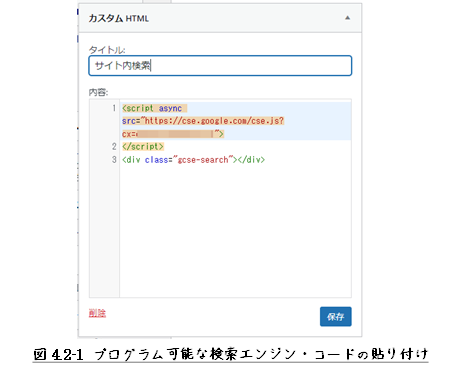The width and height of the screenshot is (462, 375).
Task: Click the タイトル input field
Action: point(220,66)
